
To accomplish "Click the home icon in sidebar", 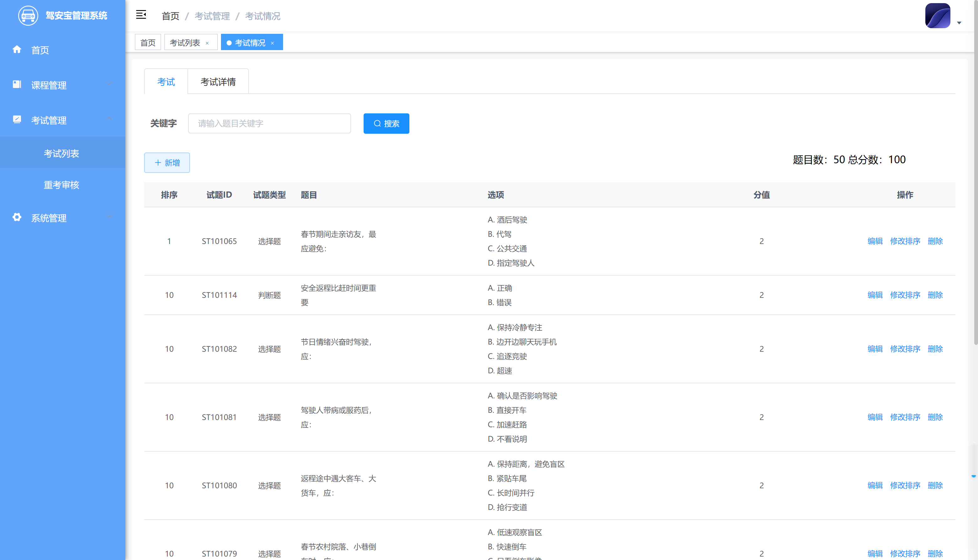I will point(17,49).
